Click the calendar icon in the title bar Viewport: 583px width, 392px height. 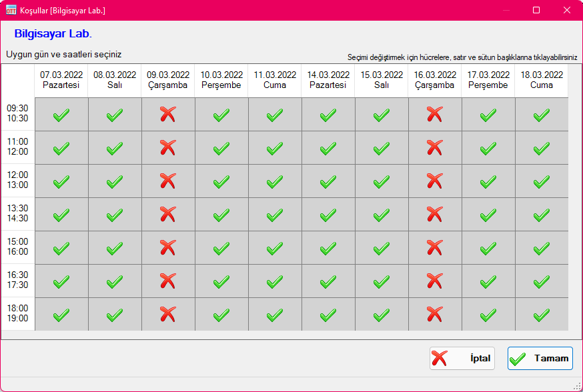tap(11, 10)
